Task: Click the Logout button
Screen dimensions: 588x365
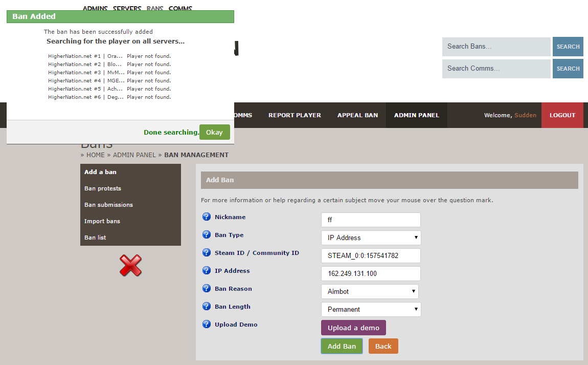Action: pyautogui.click(x=562, y=115)
